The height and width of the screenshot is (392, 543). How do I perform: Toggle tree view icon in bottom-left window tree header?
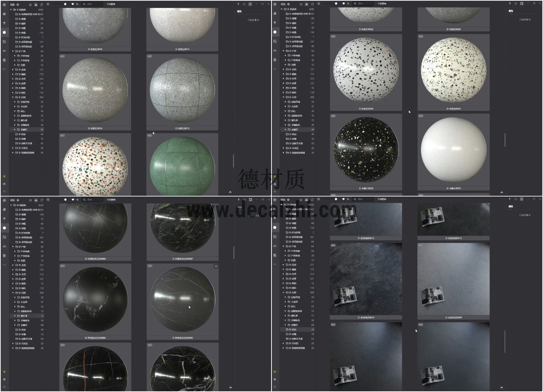[x=36, y=199]
